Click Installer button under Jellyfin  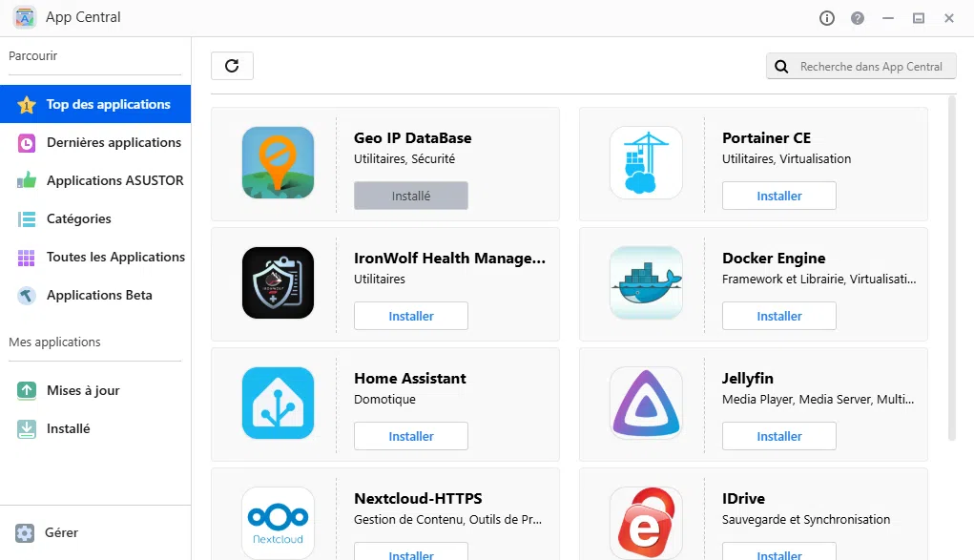coord(779,436)
